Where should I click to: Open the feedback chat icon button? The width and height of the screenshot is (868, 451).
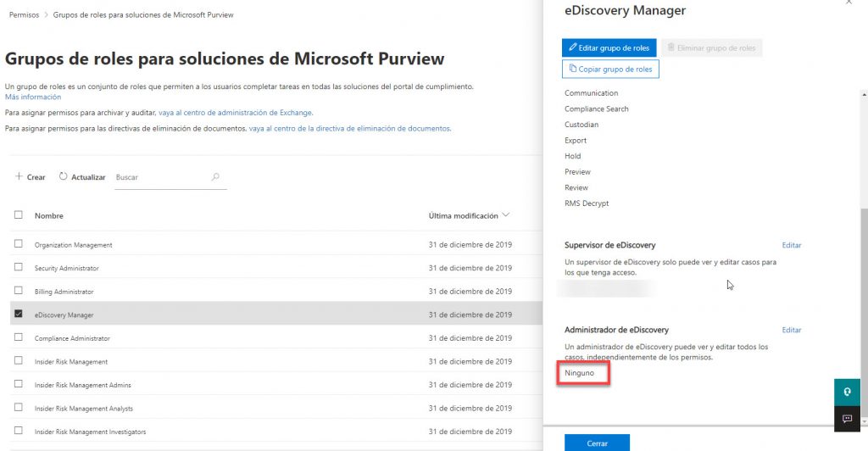(x=847, y=418)
